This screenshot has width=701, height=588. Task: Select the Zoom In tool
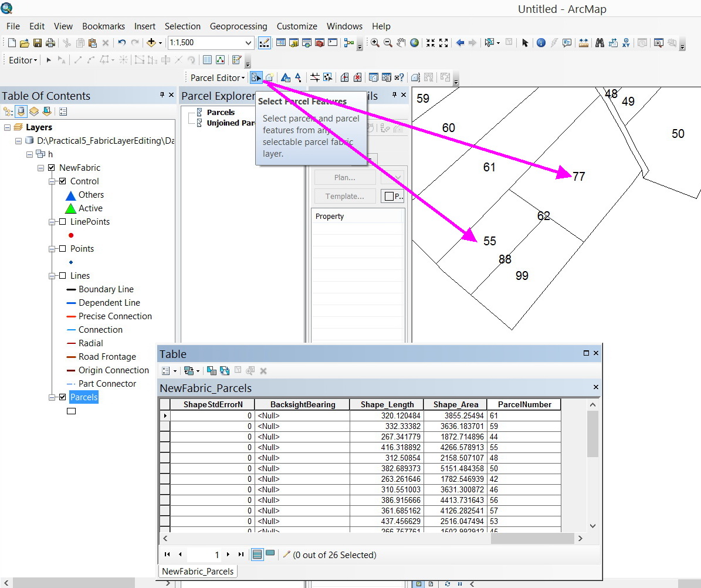pos(375,42)
